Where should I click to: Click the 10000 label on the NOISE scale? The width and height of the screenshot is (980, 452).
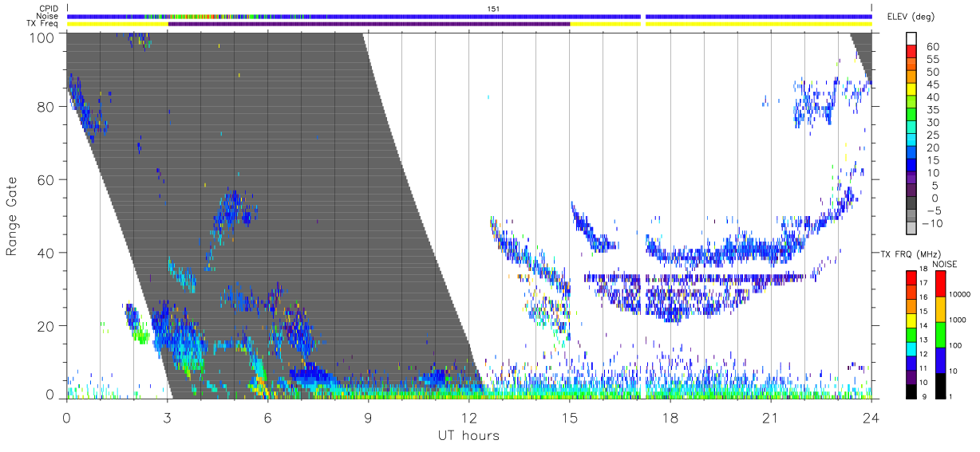[960, 296]
